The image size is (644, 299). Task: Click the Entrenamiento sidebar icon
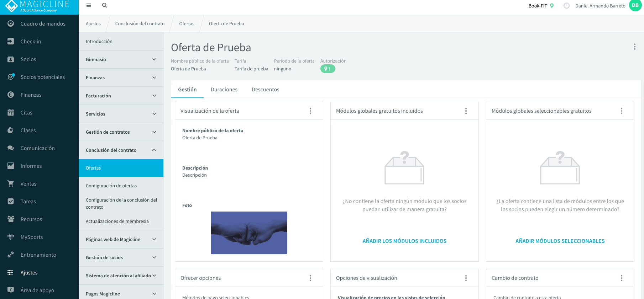click(11, 255)
